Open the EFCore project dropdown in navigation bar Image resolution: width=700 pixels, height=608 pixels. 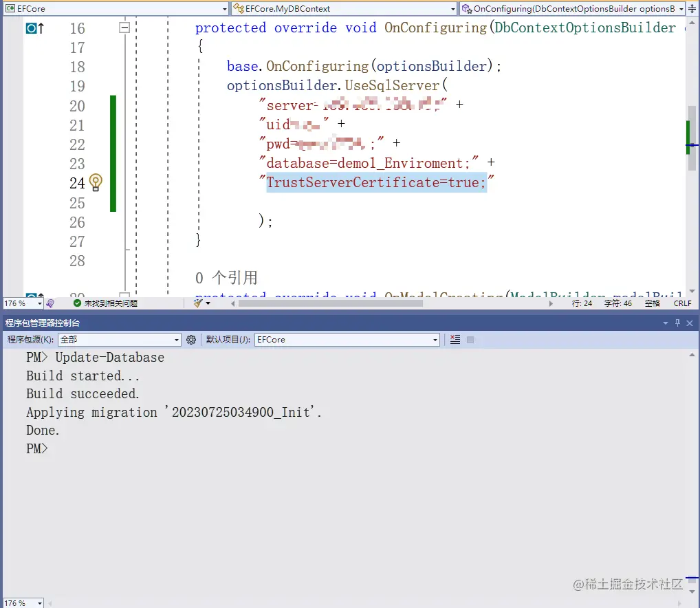[x=116, y=8]
